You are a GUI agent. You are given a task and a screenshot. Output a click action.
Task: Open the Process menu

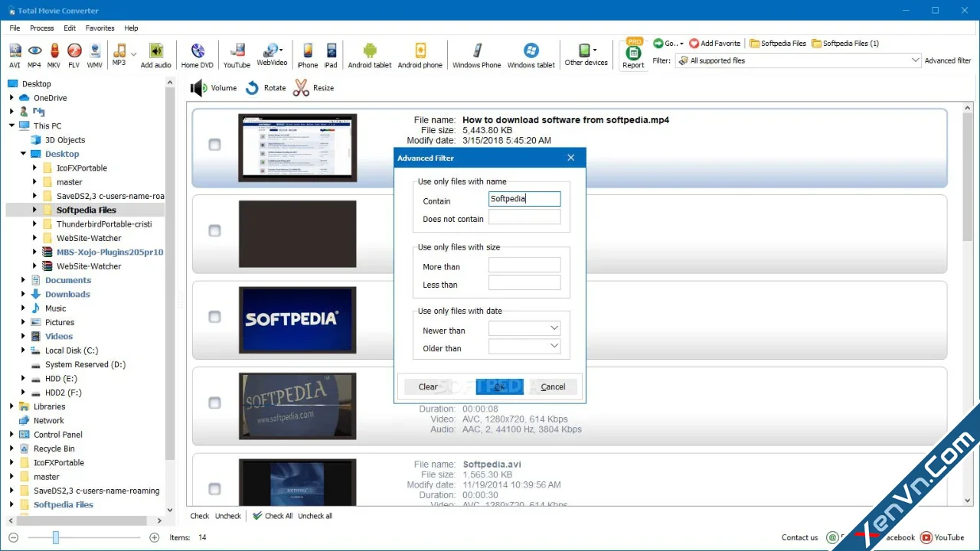click(42, 28)
